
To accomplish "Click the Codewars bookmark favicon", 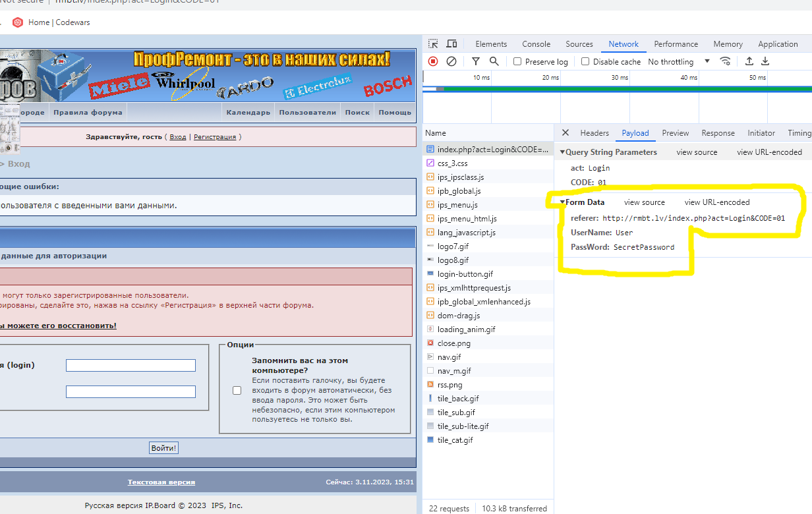I will point(18,22).
